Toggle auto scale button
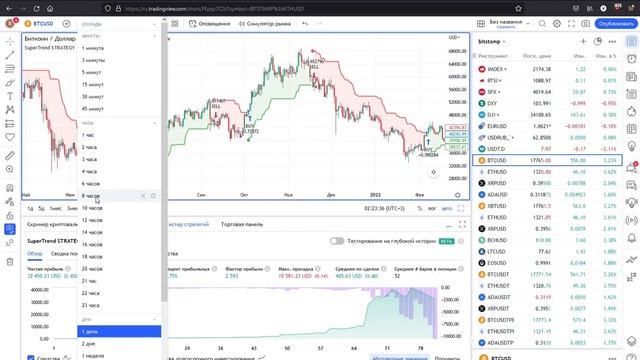The height and width of the screenshot is (360, 640). 447,208
